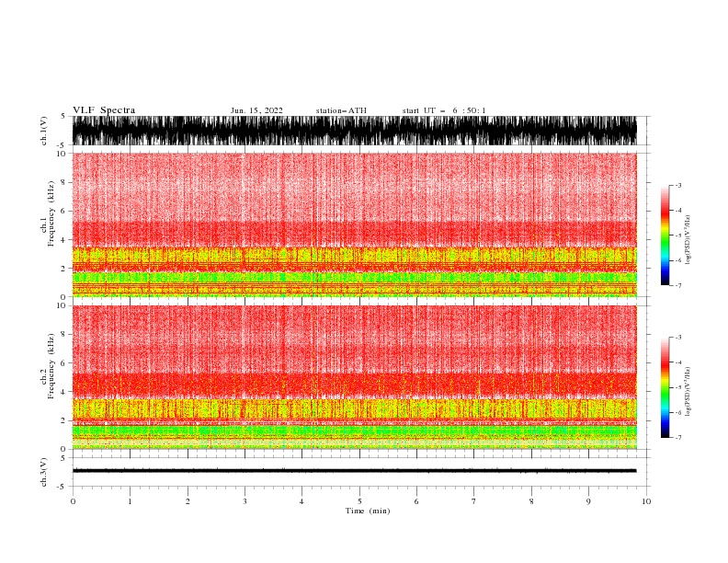The height and width of the screenshot is (563, 728).
Task: Click the "-7" tick on ch.2 color bar
Action: [677, 438]
